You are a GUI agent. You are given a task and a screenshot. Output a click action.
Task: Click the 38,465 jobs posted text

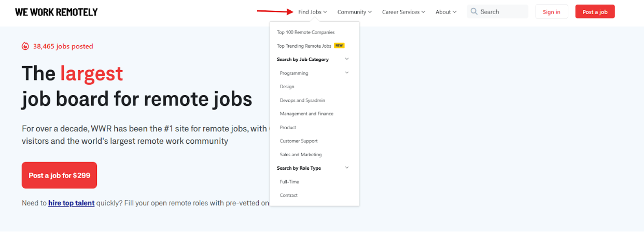click(x=63, y=46)
